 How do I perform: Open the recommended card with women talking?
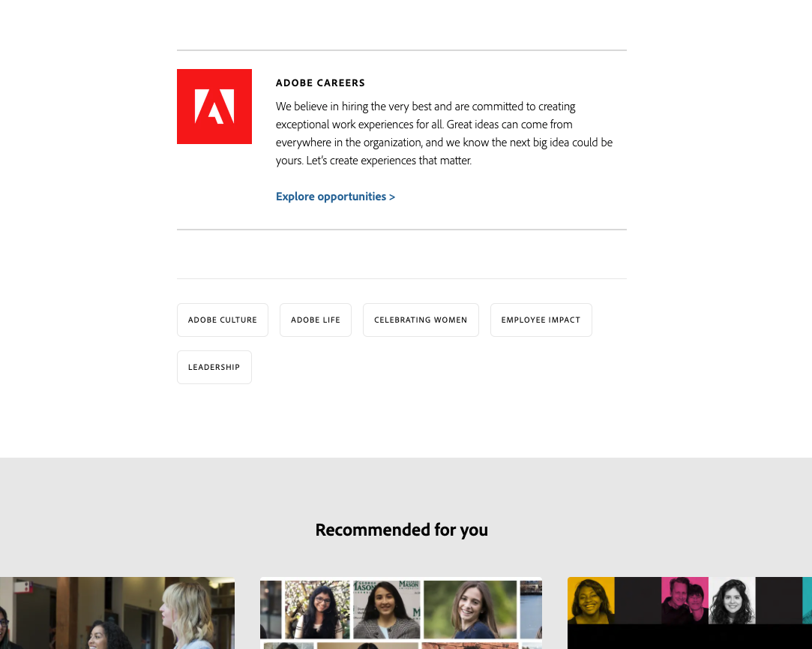(x=117, y=613)
